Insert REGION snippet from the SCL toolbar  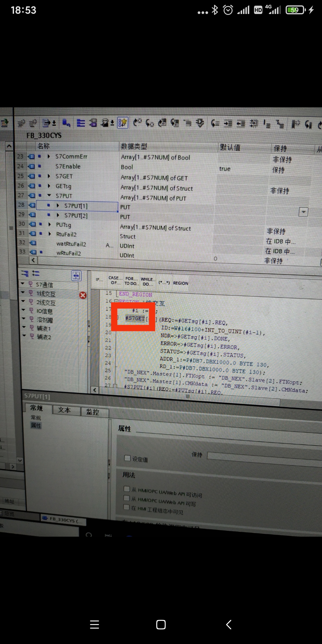click(180, 283)
